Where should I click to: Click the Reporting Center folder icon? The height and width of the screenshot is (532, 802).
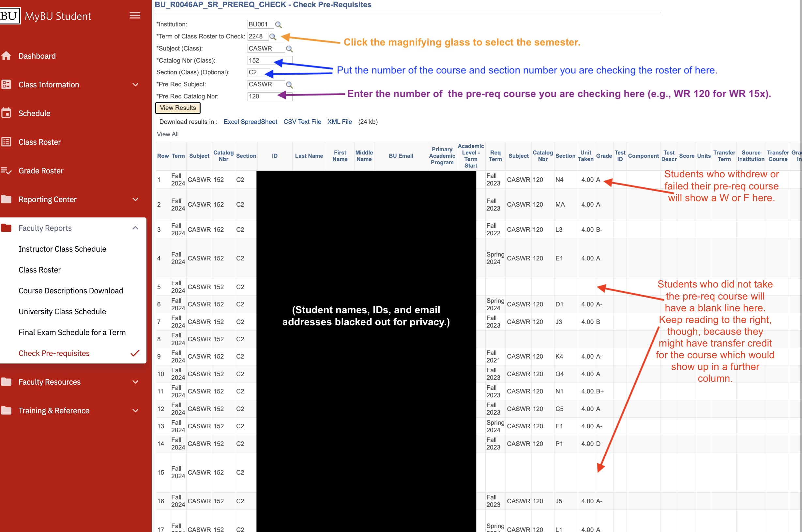6,199
